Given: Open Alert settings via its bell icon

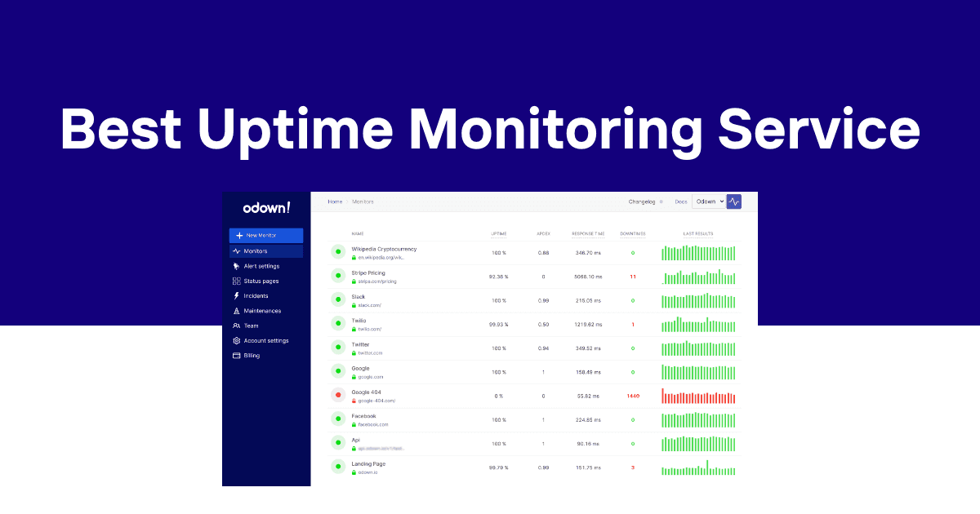Looking at the screenshot, I should 236,267.
